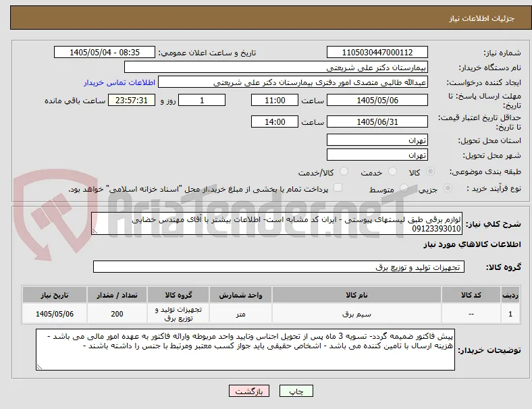The image size is (532, 409).
Task: Click the response deadline date 1405/05/06 field
Action: click(x=377, y=101)
